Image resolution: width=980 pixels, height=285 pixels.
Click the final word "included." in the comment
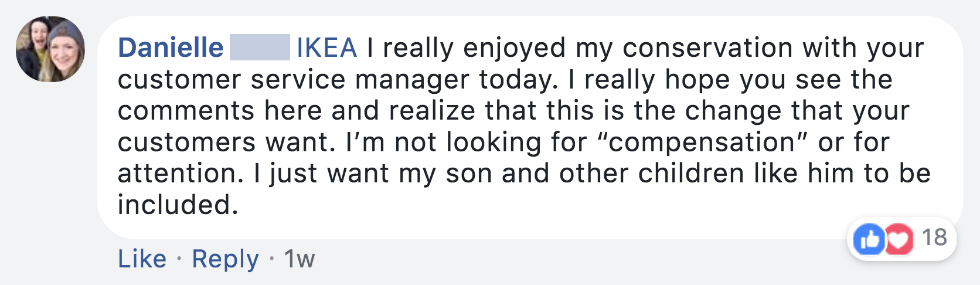point(178,205)
